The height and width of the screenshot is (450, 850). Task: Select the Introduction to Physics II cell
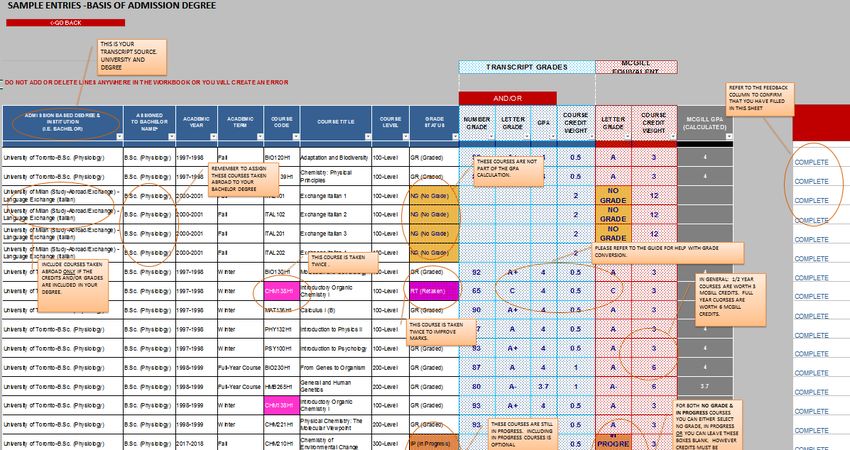click(x=336, y=329)
